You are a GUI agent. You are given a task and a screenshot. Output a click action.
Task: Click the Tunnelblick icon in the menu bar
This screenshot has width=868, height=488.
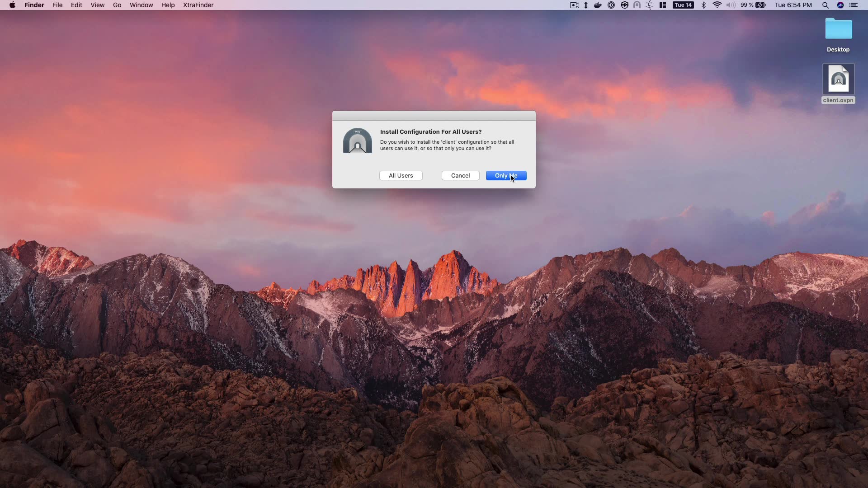[637, 5]
